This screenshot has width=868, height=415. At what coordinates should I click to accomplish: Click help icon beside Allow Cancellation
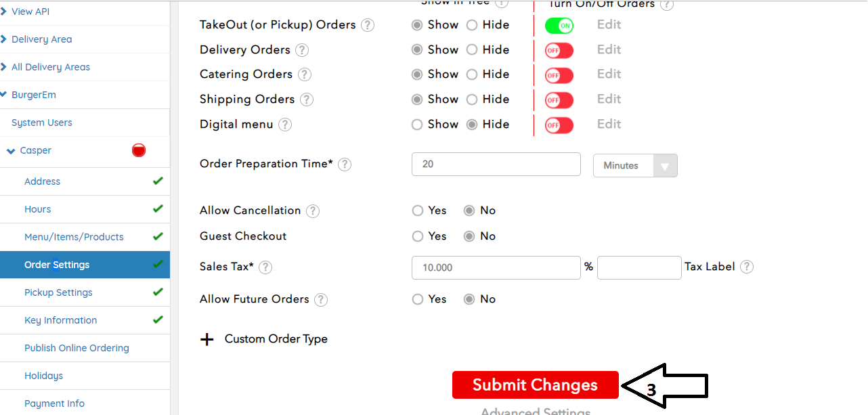tap(312, 211)
